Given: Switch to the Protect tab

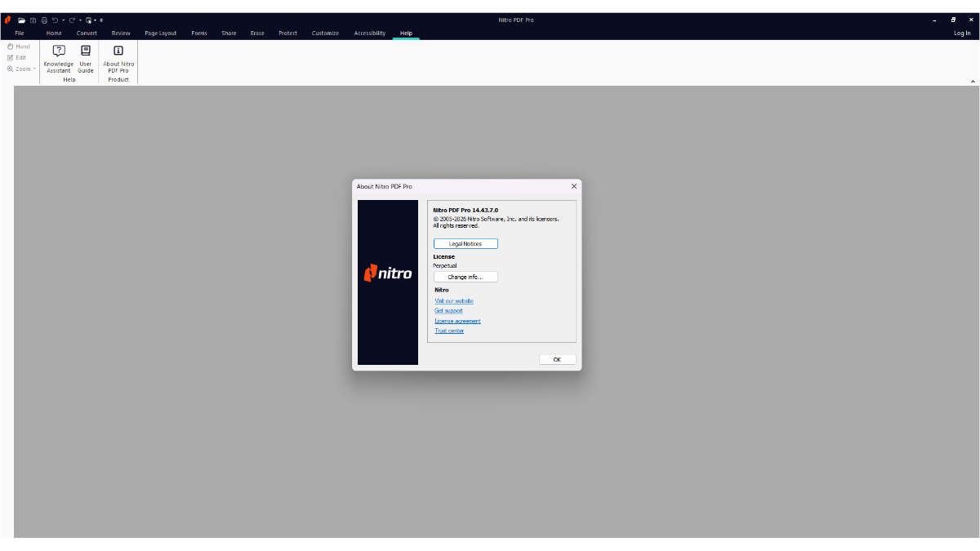Looking at the screenshot, I should (x=287, y=33).
